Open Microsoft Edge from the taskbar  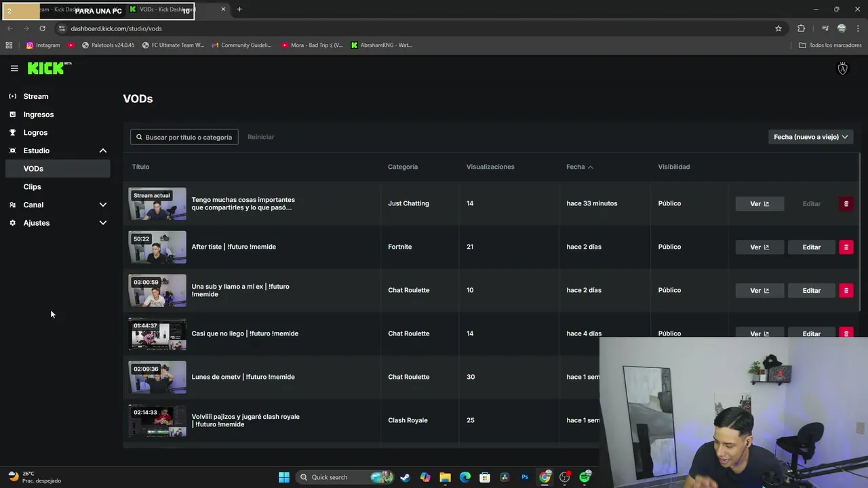pyautogui.click(x=465, y=477)
